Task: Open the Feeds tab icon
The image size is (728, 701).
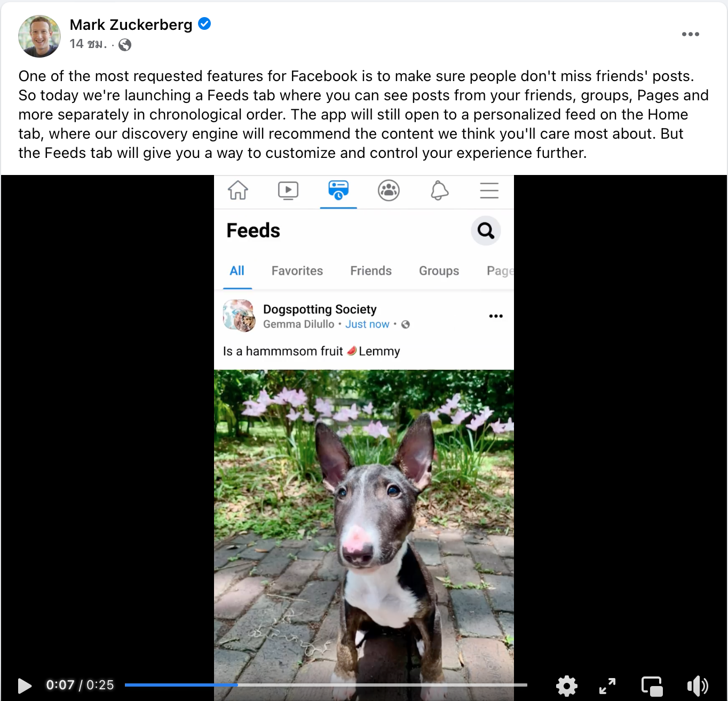Action: tap(338, 190)
